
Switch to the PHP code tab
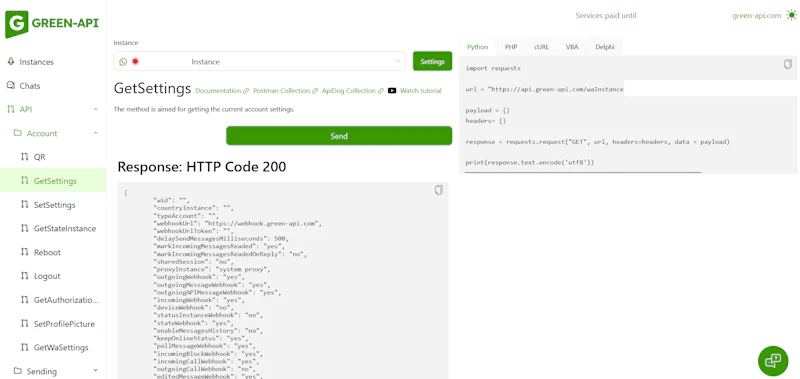coord(511,47)
